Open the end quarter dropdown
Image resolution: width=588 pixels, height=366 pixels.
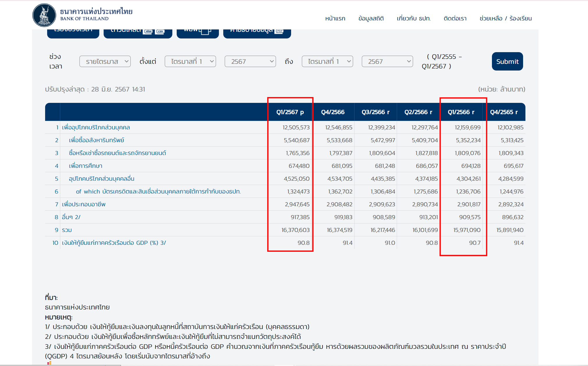pos(327,61)
